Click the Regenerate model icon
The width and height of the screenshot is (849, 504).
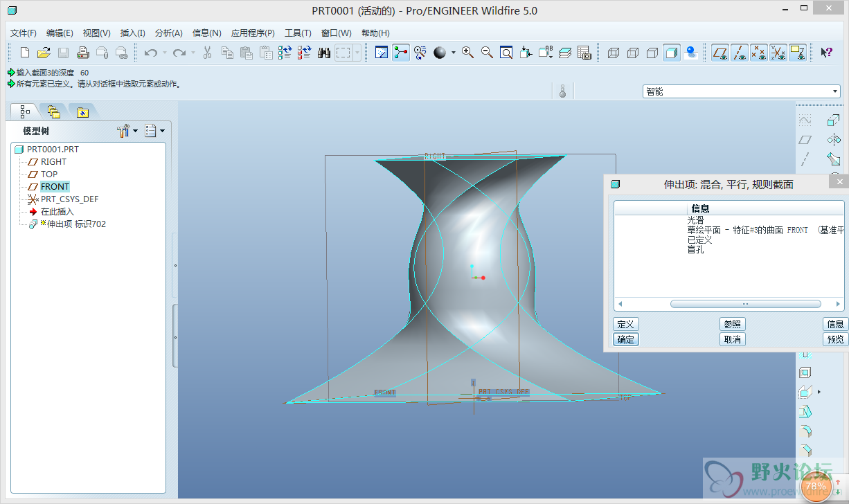[285, 53]
